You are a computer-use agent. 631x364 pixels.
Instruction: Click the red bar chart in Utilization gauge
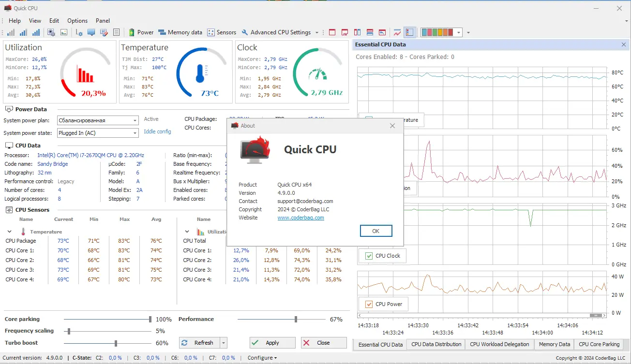[85, 73]
